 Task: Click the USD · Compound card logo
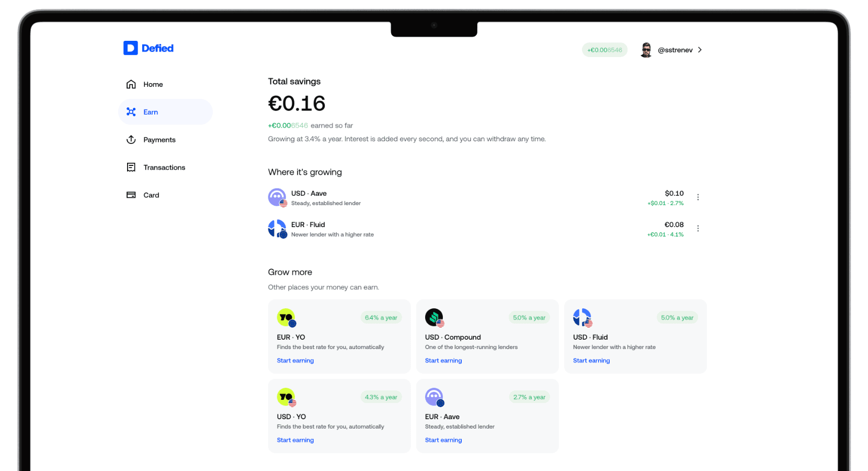tap(434, 318)
